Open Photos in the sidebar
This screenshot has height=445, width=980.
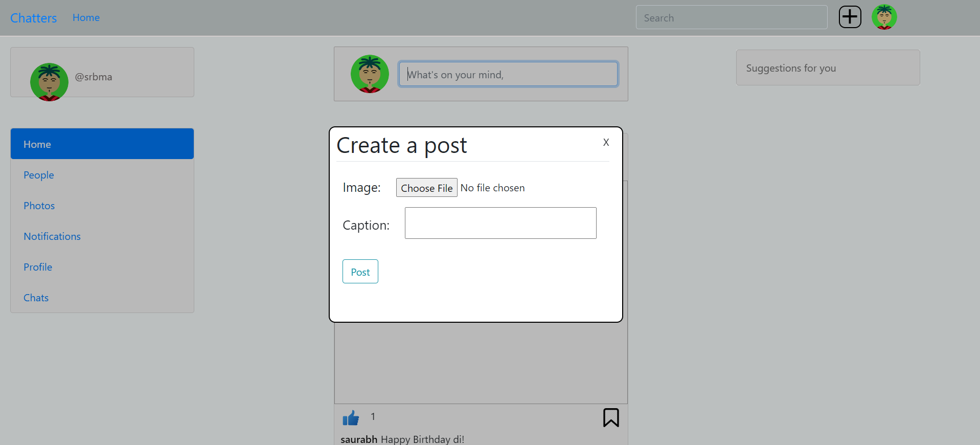point(102,205)
